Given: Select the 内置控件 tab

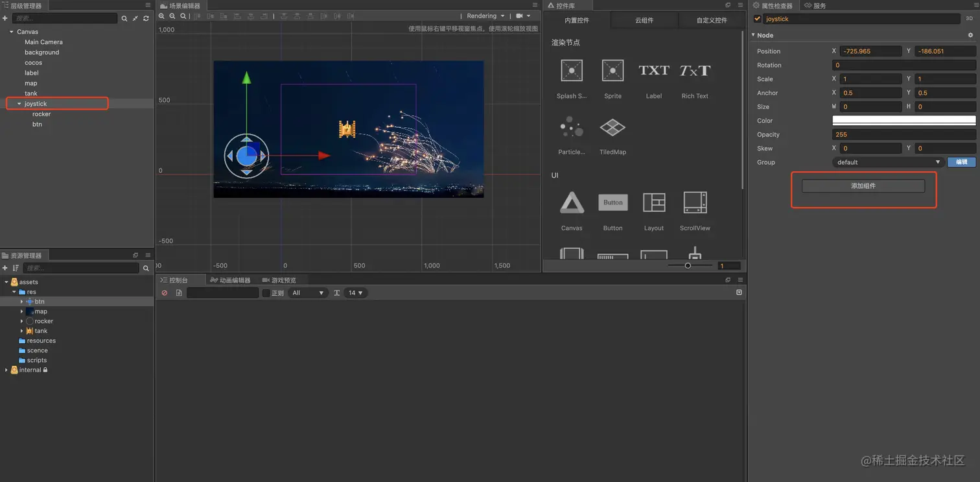Looking at the screenshot, I should (577, 21).
